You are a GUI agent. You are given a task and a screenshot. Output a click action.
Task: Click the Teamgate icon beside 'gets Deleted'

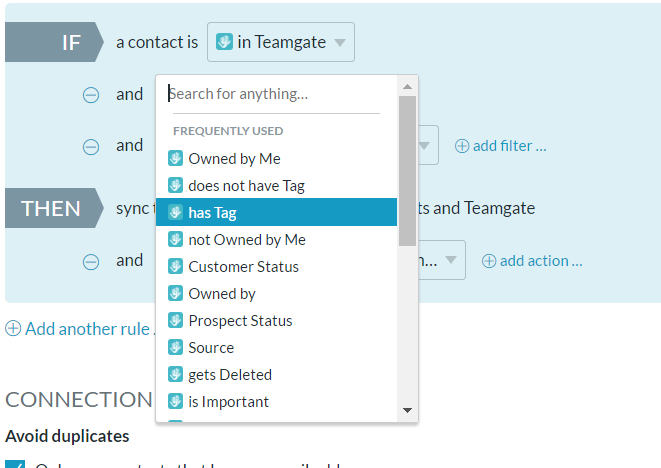[175, 374]
